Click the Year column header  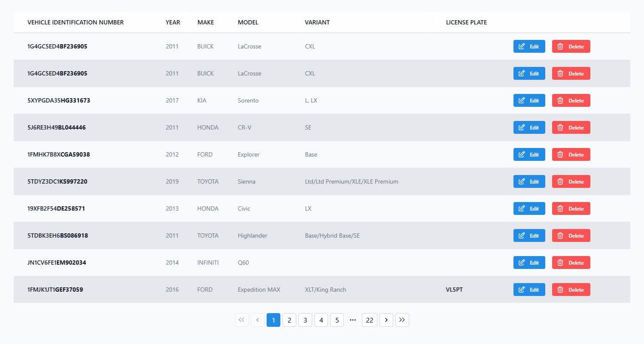click(x=173, y=22)
